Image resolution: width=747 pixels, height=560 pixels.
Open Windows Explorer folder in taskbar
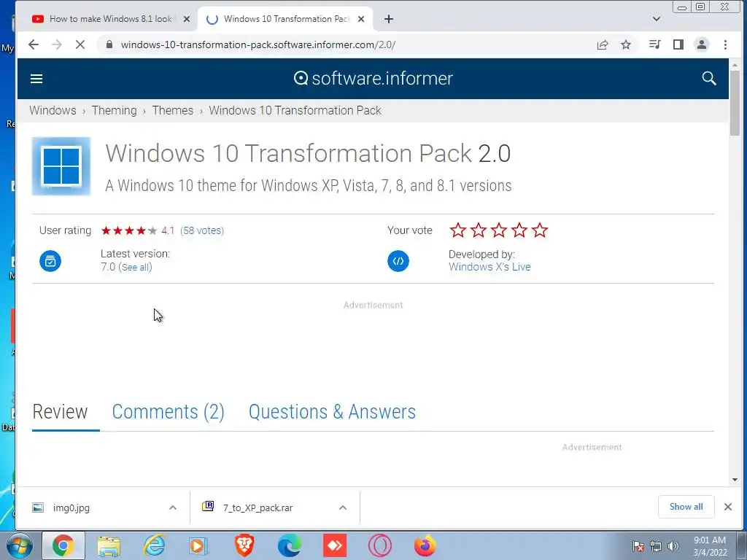(x=109, y=545)
